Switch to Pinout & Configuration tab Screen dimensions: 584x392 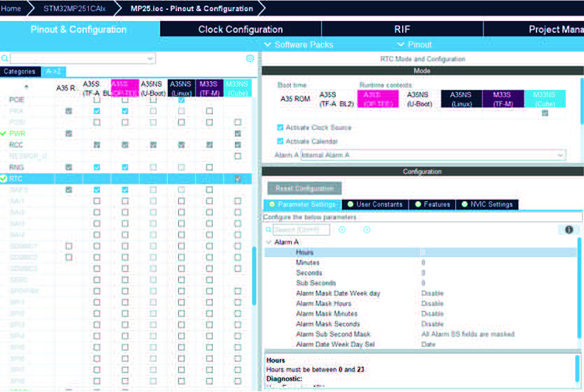(78, 29)
